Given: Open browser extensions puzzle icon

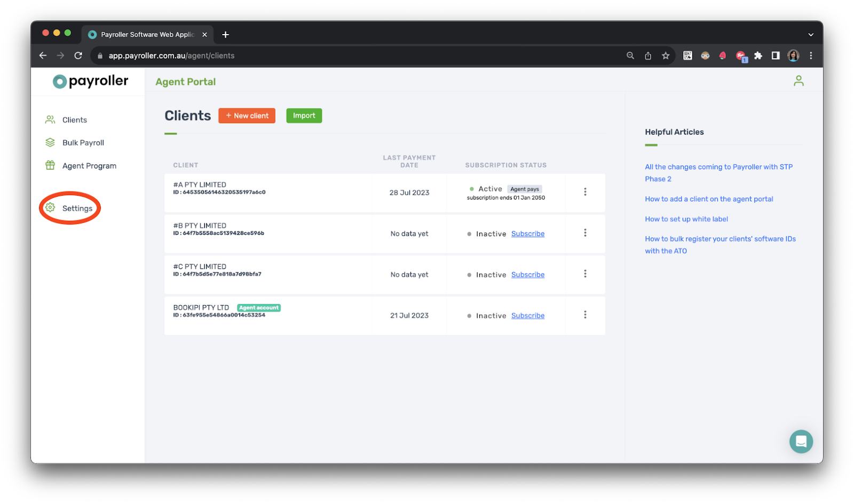Looking at the screenshot, I should tap(758, 55).
